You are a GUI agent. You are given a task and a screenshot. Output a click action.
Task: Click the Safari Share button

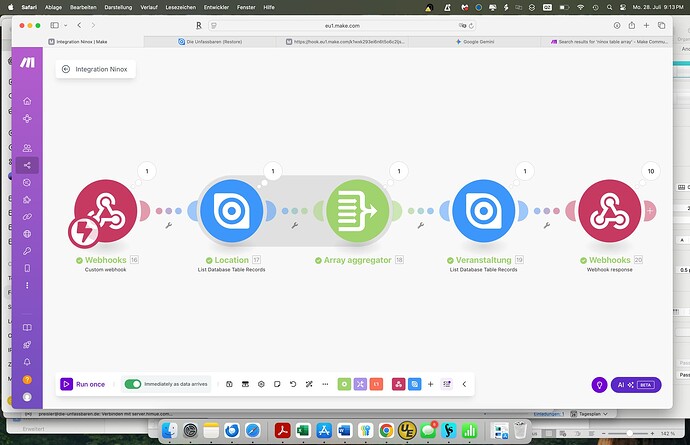[x=632, y=26]
